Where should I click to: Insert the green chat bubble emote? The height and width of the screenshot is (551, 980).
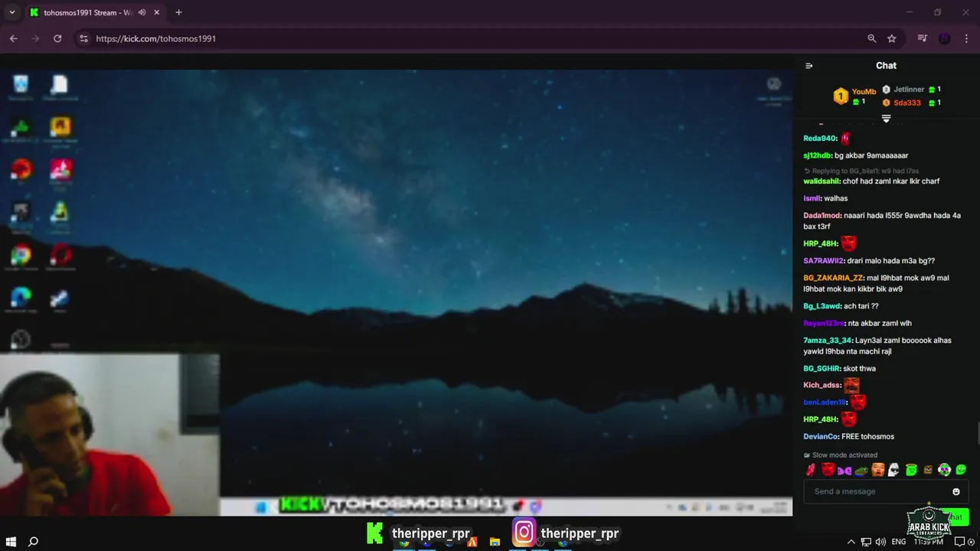961,470
